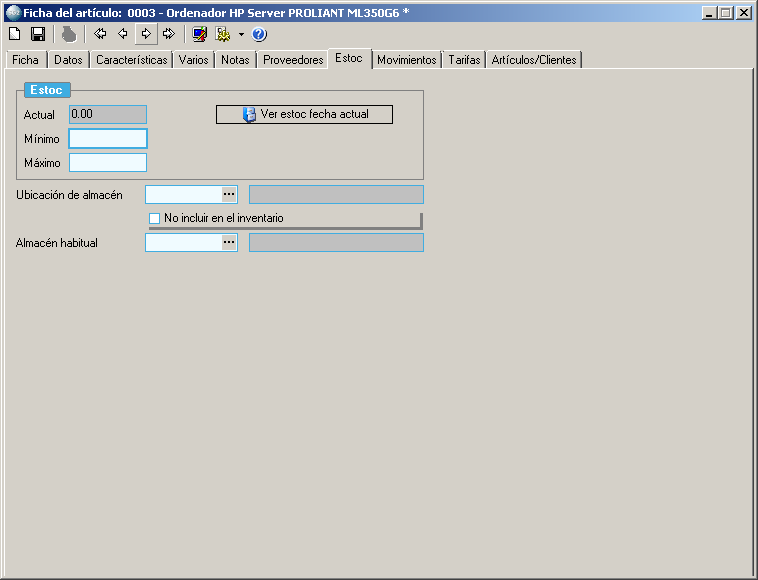Viewport: 758px width, 580px height.
Task: Open Almacén habitual lookup button
Action: pos(229,243)
